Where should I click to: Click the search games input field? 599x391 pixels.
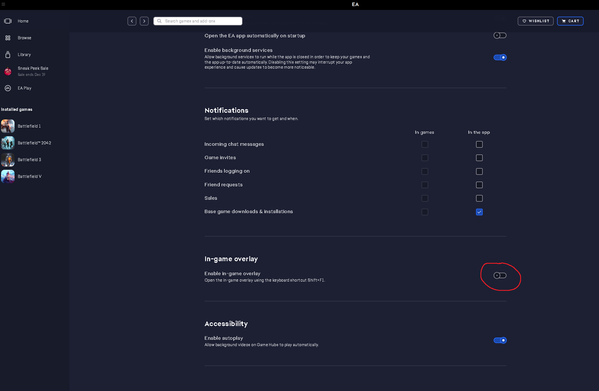(x=198, y=21)
